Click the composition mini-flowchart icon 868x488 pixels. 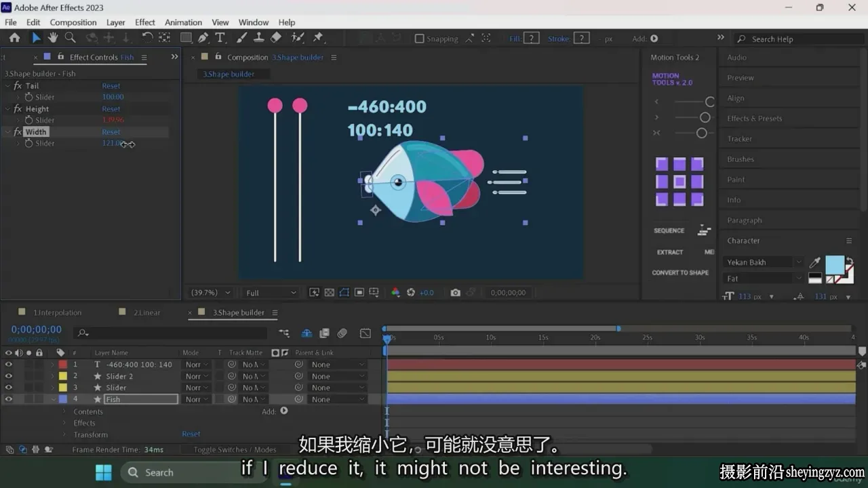tap(283, 333)
